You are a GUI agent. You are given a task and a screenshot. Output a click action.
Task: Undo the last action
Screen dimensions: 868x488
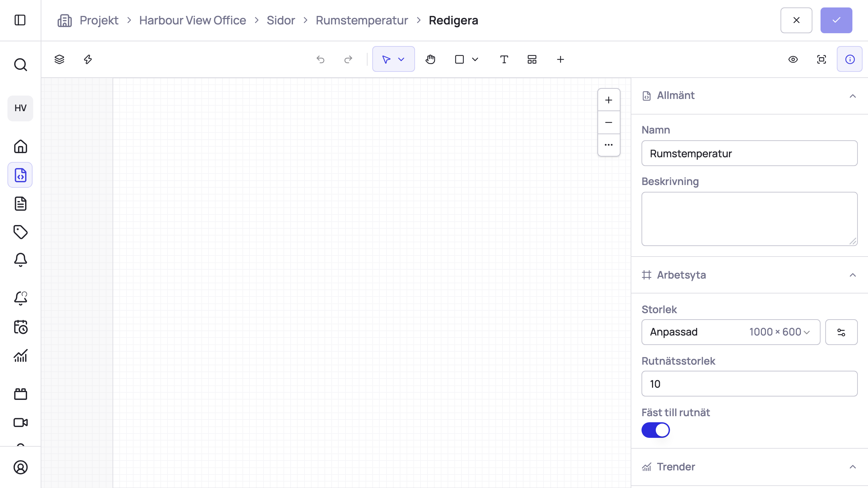click(320, 60)
